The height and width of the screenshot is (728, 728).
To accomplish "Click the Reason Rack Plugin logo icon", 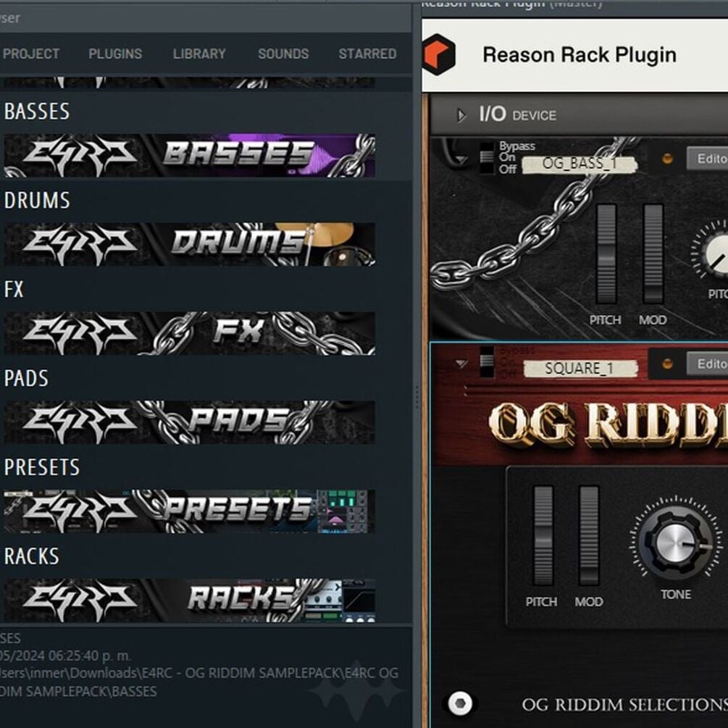I will point(439,54).
